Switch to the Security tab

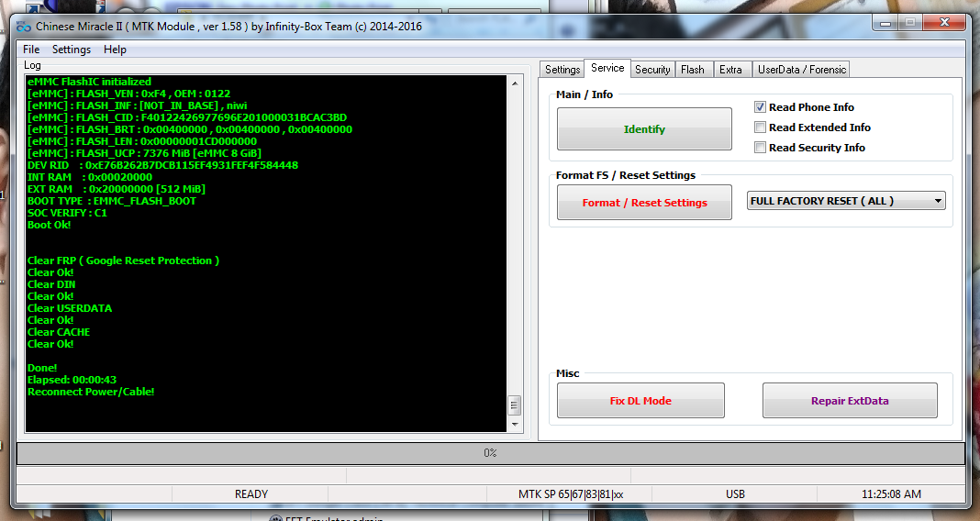652,70
